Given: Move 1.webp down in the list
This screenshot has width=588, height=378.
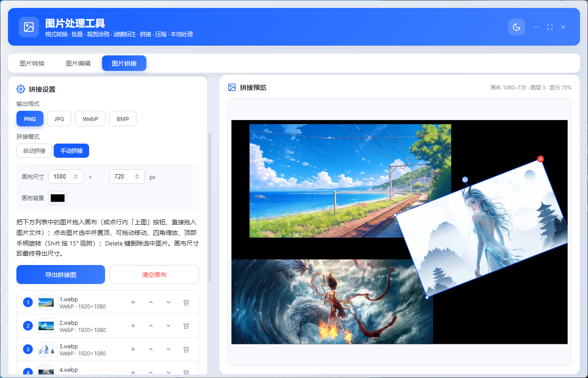Looking at the screenshot, I should pyautogui.click(x=169, y=302).
